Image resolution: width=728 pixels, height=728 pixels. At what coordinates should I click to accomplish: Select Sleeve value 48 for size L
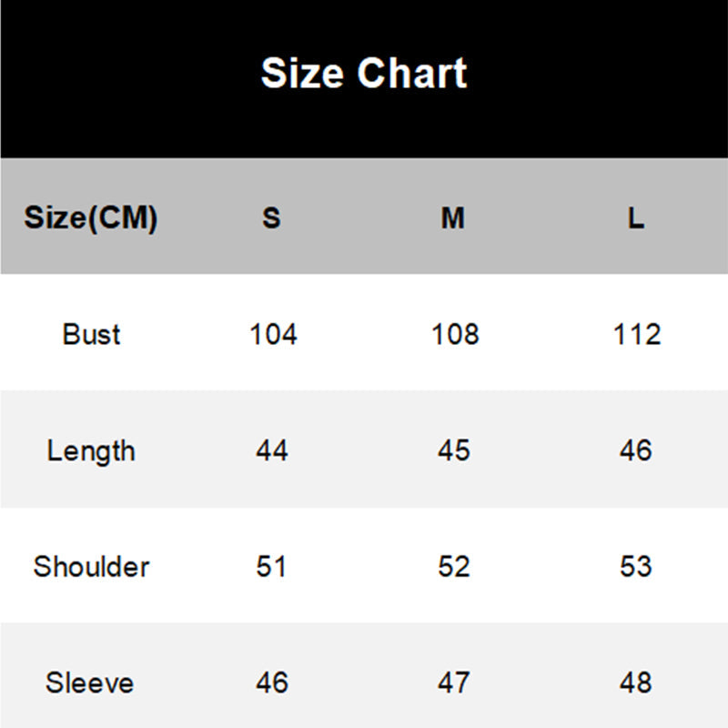point(636,682)
